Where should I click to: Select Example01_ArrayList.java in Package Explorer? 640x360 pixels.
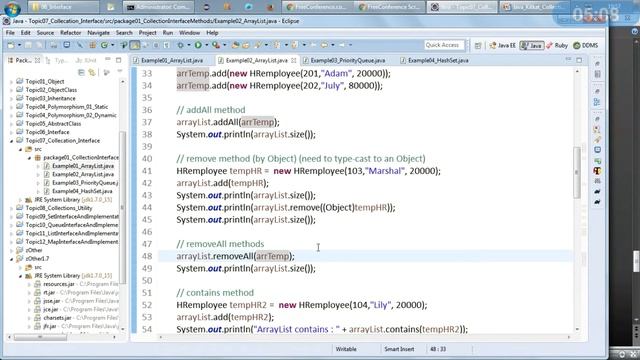pyautogui.click(x=83, y=166)
